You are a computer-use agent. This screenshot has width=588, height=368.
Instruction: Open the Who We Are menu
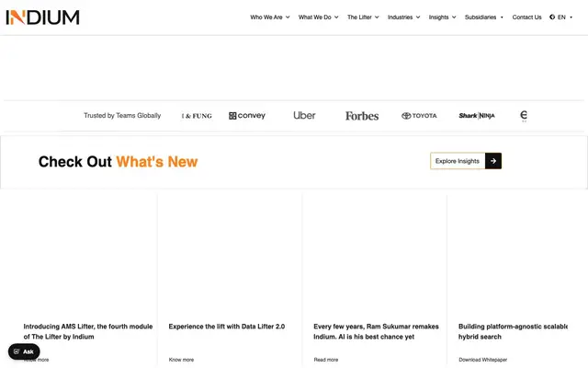266,17
